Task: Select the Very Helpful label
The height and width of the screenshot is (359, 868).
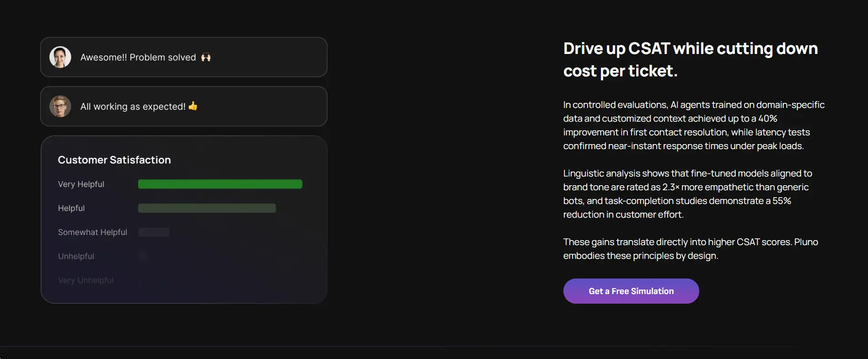Action: click(81, 184)
